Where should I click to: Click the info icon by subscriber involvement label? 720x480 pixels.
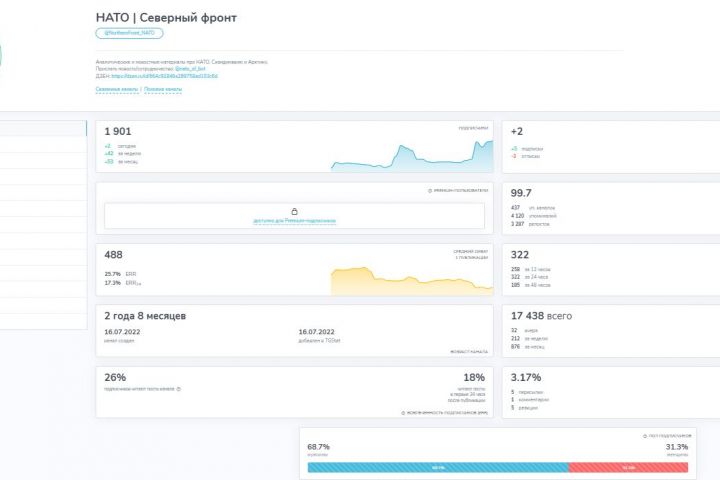(x=403, y=413)
